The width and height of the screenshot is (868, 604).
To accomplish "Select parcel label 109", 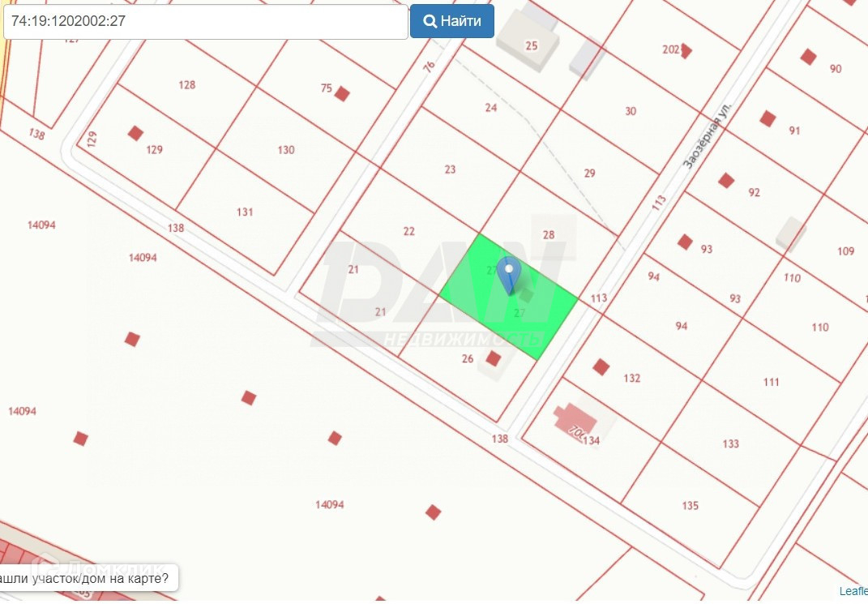I will (846, 251).
